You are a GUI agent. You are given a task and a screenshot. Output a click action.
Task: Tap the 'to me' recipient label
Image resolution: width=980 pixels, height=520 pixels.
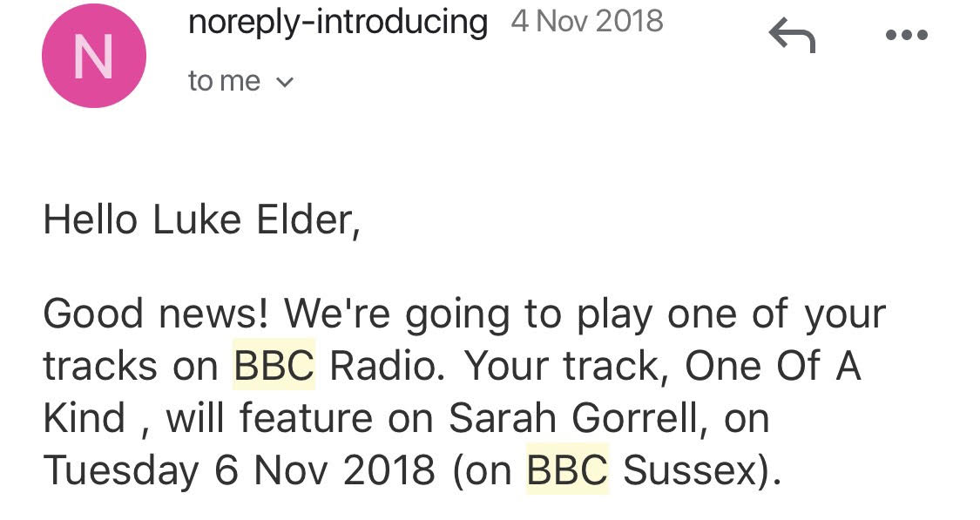pyautogui.click(x=224, y=81)
